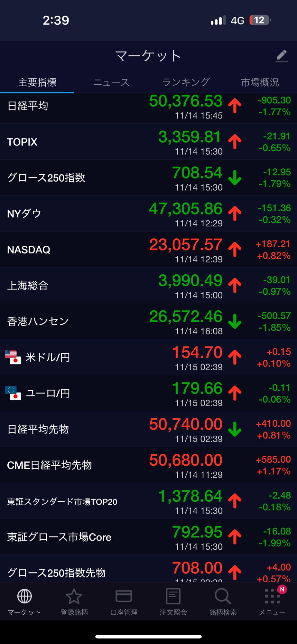The height and width of the screenshot is (644, 297).
Task: Select the 主要指標 tab
Action: pyautogui.click(x=37, y=82)
